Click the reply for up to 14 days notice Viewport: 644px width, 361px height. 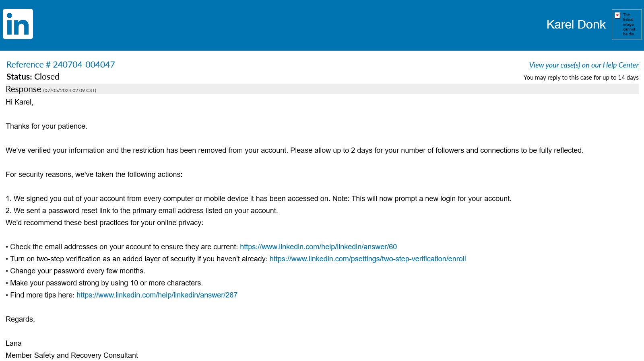[x=581, y=78]
